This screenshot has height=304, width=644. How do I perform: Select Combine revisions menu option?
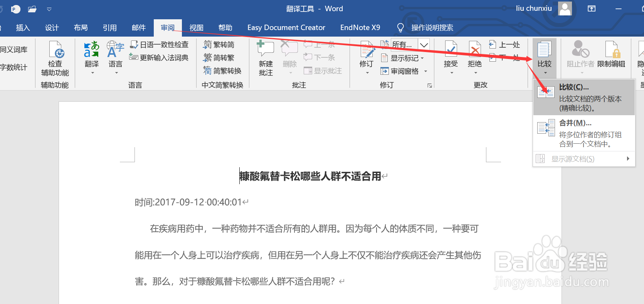[x=584, y=133]
